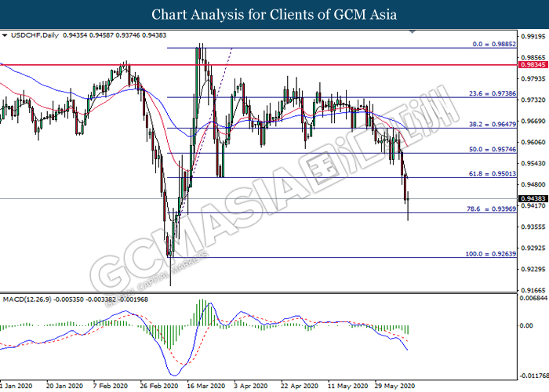
Task: Click the black 0.94383 current price label
Action: (x=533, y=199)
